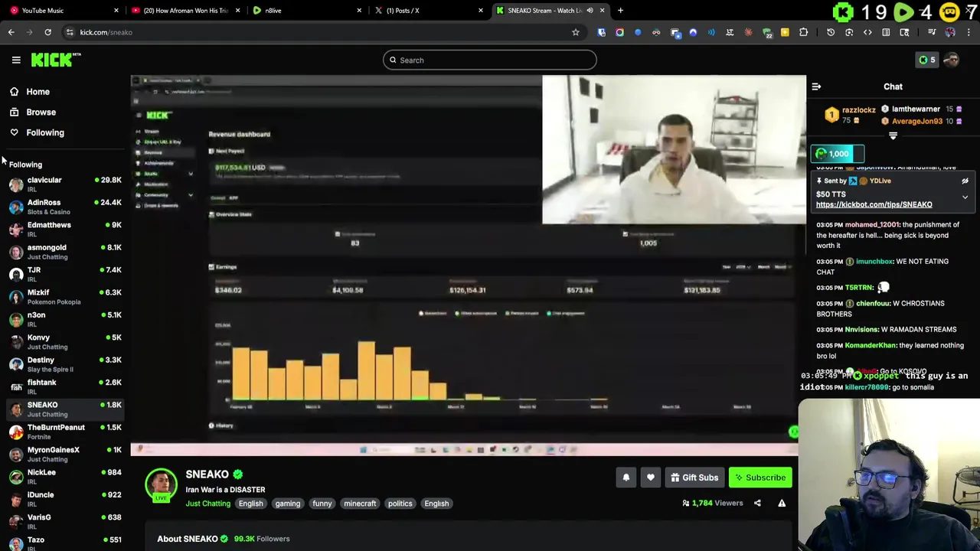Go back in browser history
Image resolution: width=980 pixels, height=551 pixels.
[x=11, y=32]
